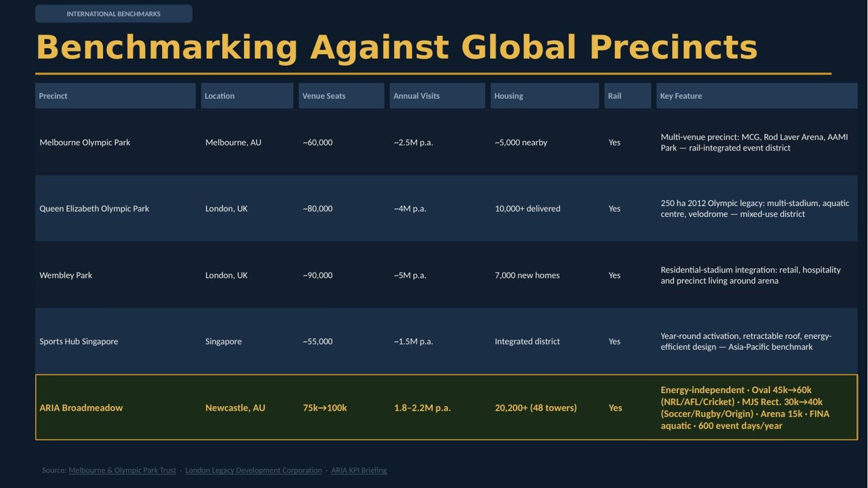The image size is (868, 488).
Task: Click the Multi-venue precinct key feature text
Action: click(x=754, y=142)
